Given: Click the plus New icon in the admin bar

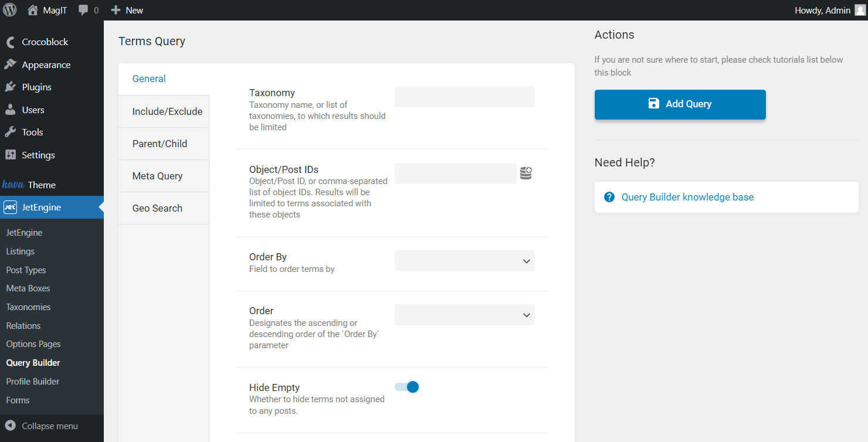Looking at the screenshot, I should tap(116, 10).
